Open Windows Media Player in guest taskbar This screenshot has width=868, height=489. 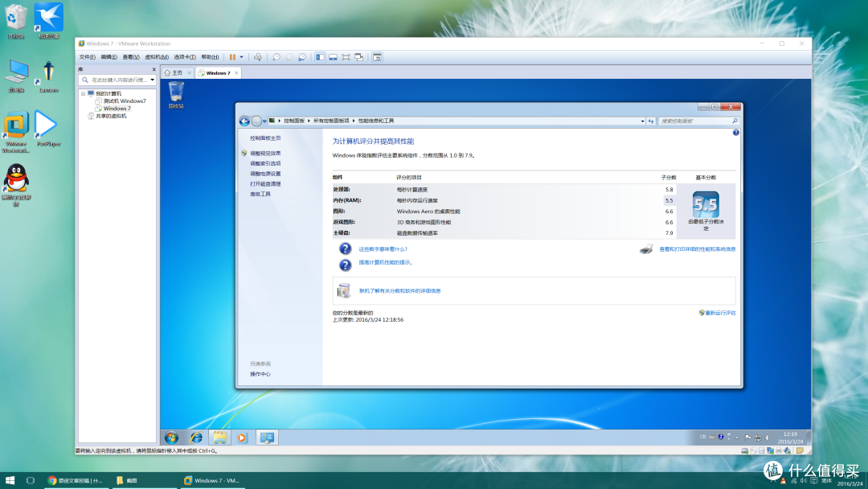tap(242, 438)
